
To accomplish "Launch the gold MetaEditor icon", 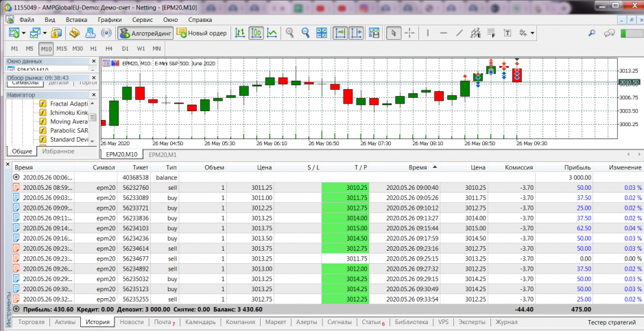I will point(74,33).
